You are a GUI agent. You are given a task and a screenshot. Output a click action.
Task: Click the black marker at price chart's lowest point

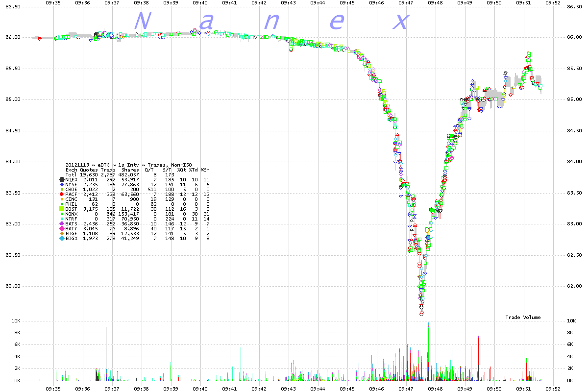click(421, 314)
